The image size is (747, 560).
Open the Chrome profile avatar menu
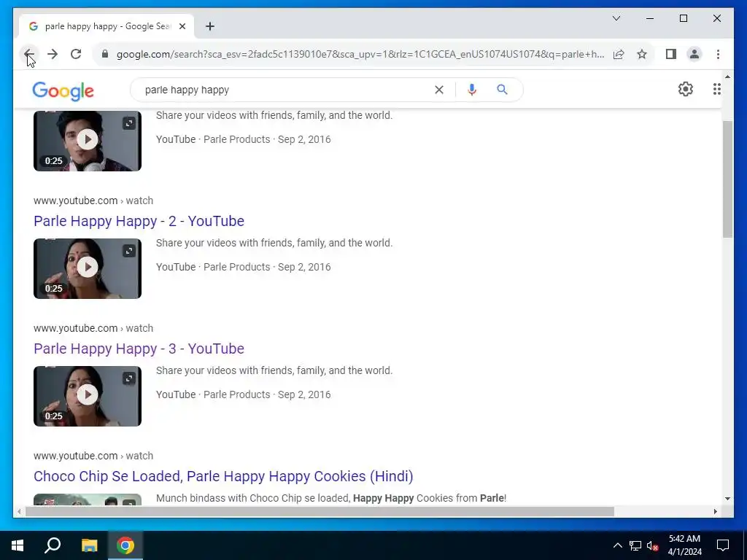coord(694,54)
